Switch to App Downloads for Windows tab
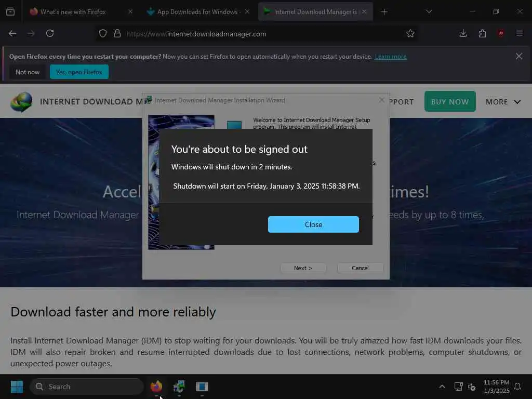 (198, 12)
